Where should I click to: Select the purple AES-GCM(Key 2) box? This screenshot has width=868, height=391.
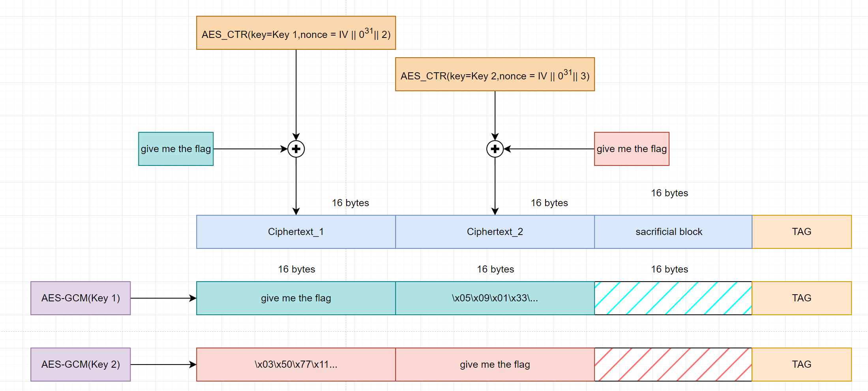coord(81,365)
